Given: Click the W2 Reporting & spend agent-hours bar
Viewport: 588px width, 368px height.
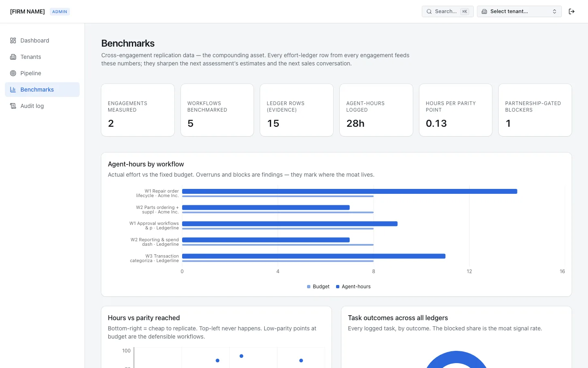Looking at the screenshot, I should click(x=266, y=240).
